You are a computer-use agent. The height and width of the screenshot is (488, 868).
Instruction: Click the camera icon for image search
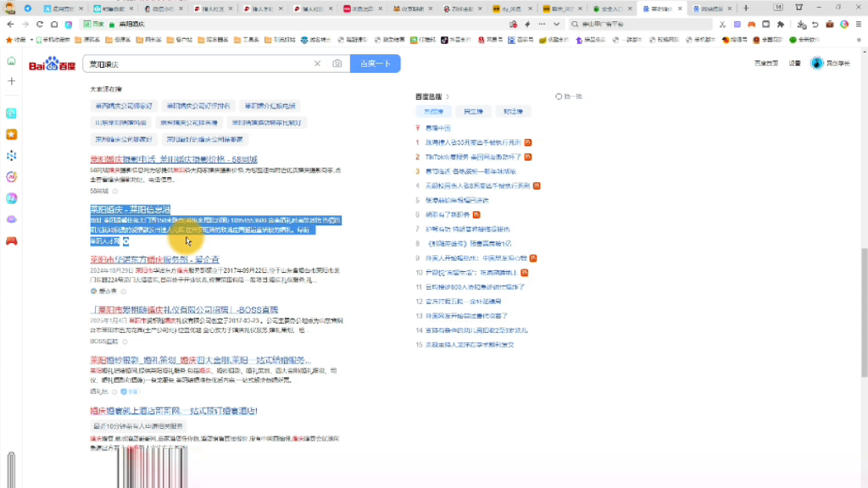[x=336, y=63]
